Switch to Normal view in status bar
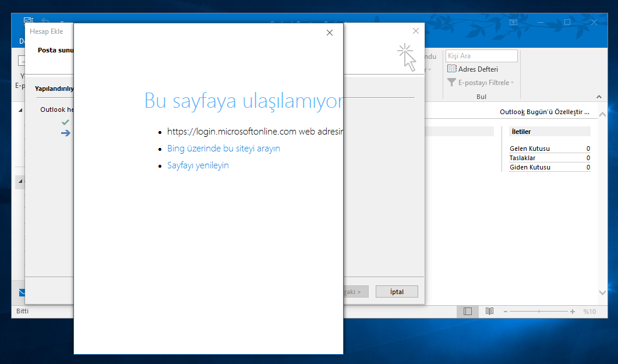 (468, 311)
